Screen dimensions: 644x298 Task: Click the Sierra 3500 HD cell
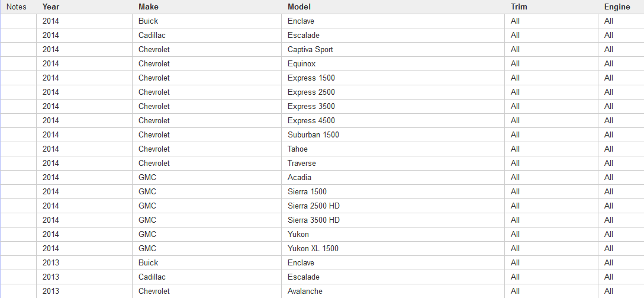(x=314, y=220)
